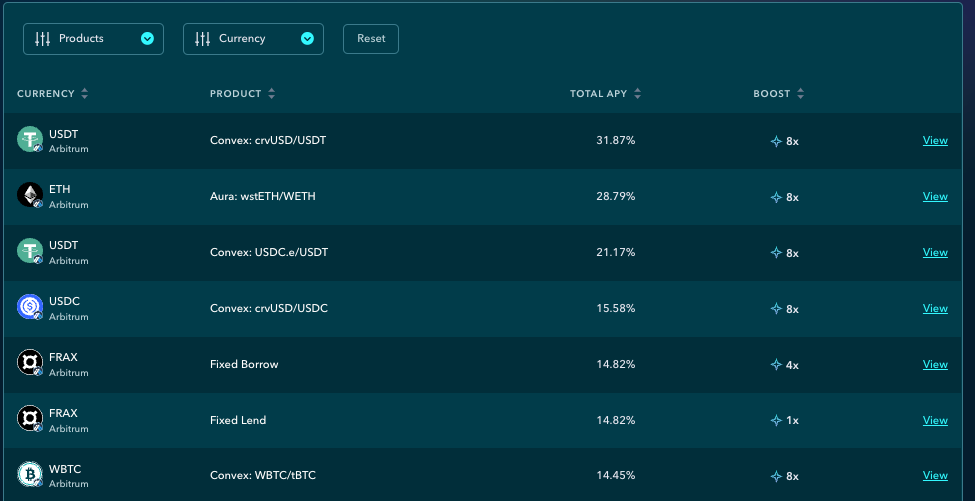Click the 1x boost value
The image size is (975, 501).
(x=792, y=421)
